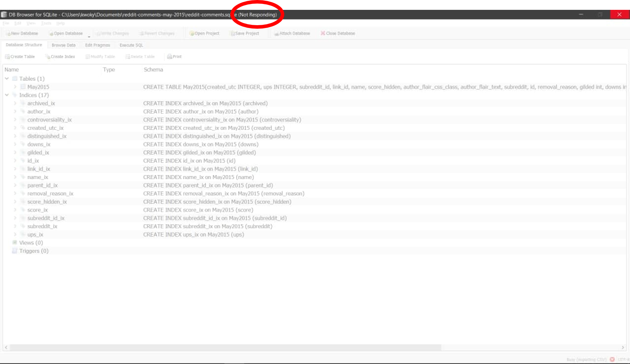Open the Open Database dropdown arrow
This screenshot has width=630, height=364.
tap(89, 37)
